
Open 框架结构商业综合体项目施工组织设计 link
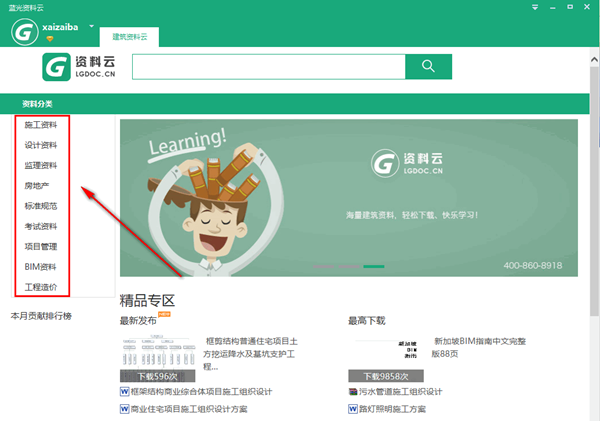202,392
